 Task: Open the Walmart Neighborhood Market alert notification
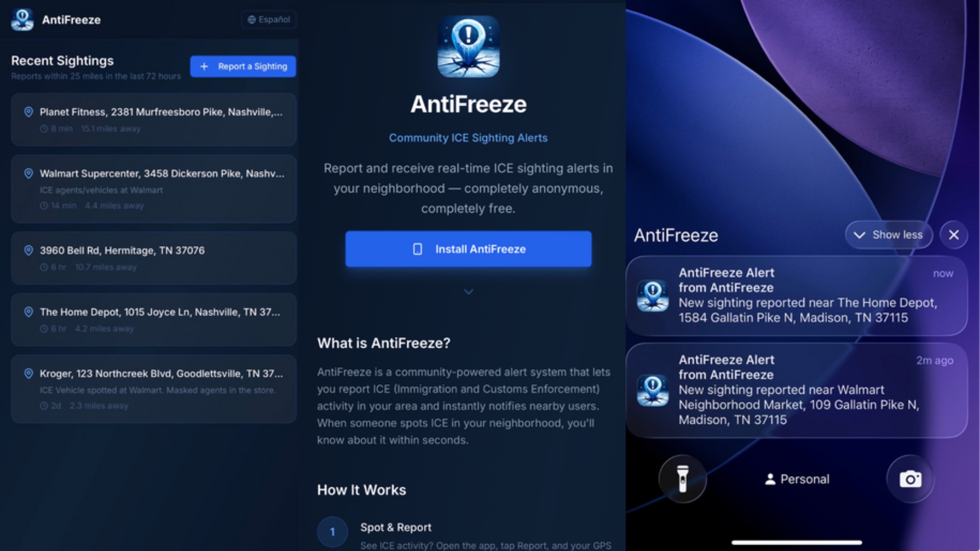click(797, 390)
